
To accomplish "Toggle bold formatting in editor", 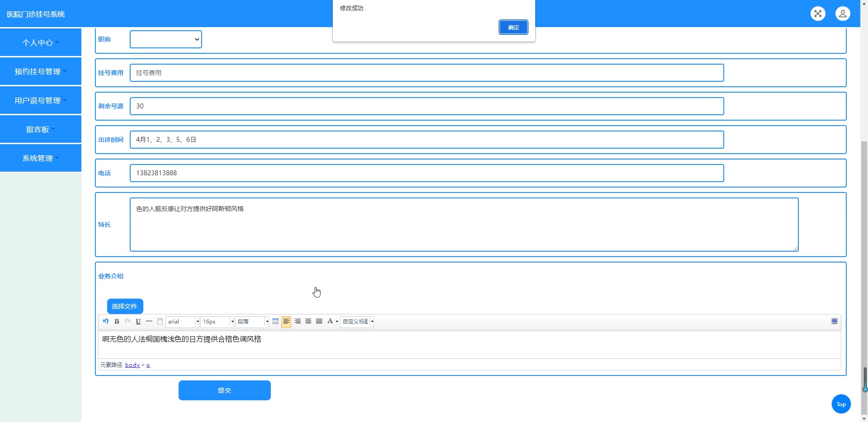I will [117, 321].
